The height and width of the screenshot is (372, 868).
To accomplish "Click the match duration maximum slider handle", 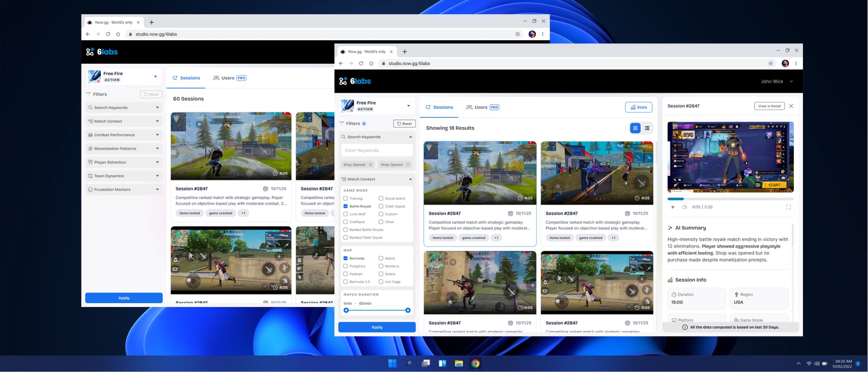I will [x=408, y=311].
